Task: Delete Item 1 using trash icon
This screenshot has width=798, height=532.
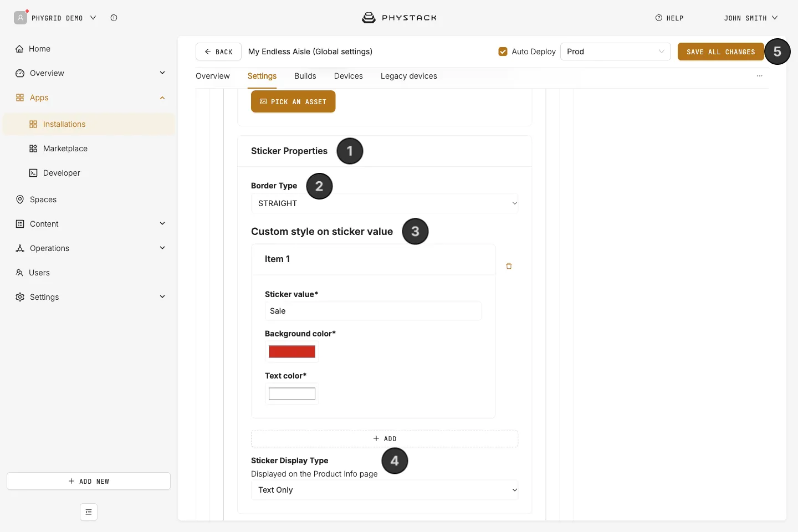Action: (509, 266)
